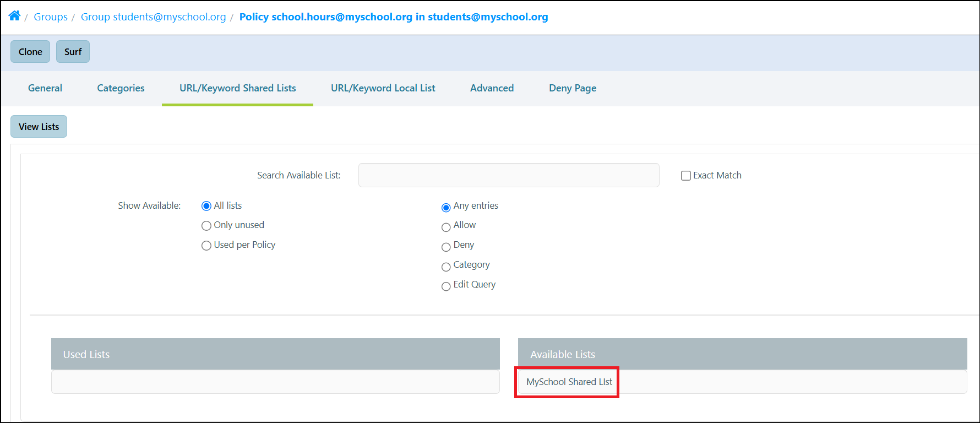The width and height of the screenshot is (980, 423).
Task: Enable the Exact Match checkbox
Action: 686,176
